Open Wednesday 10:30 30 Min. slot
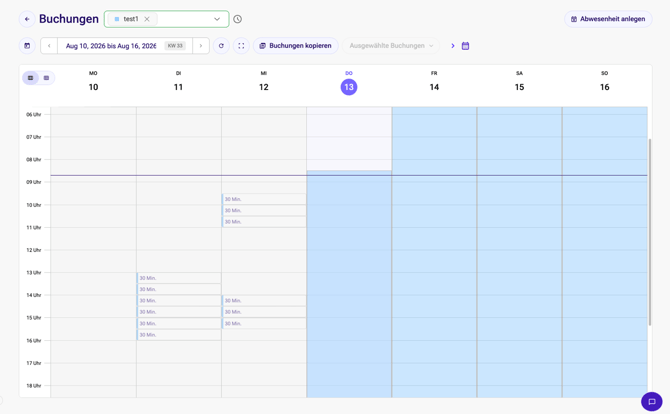Image resolution: width=670 pixels, height=414 pixels. coord(264,222)
